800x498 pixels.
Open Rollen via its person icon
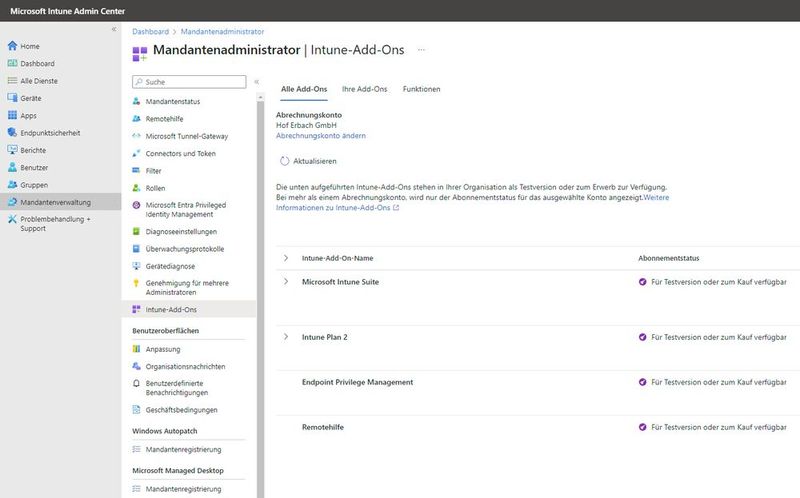pyautogui.click(x=136, y=188)
